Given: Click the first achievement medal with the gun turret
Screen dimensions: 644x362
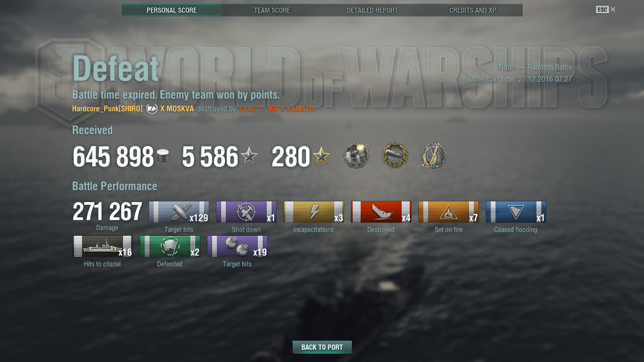Looking at the screenshot, I should click(356, 156).
